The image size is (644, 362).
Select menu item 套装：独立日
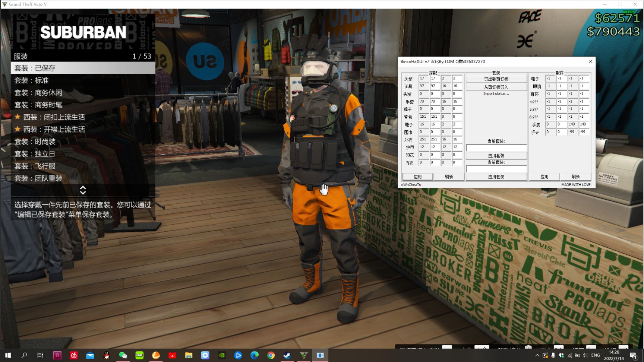[83, 154]
